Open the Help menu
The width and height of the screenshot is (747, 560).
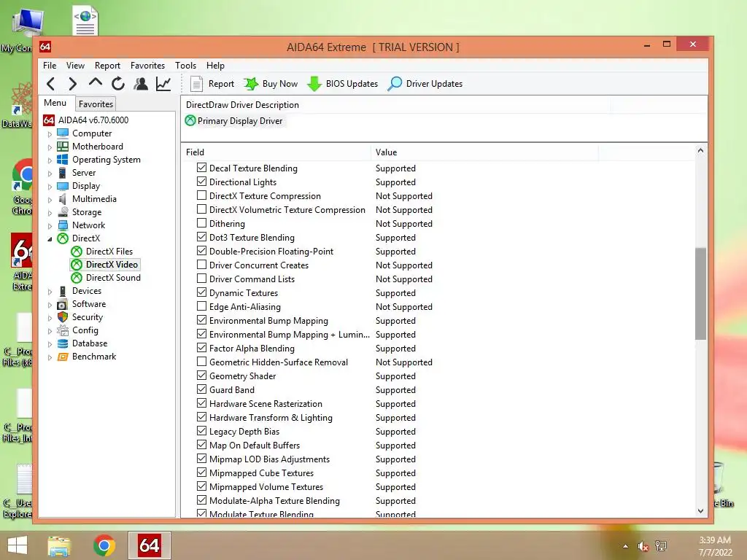[215, 65]
